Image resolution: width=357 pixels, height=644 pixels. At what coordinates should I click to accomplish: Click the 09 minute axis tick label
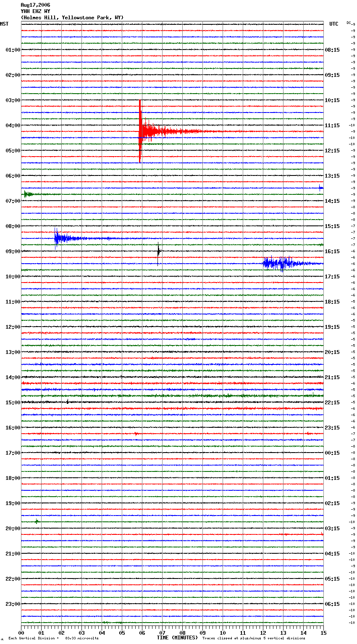203,633
